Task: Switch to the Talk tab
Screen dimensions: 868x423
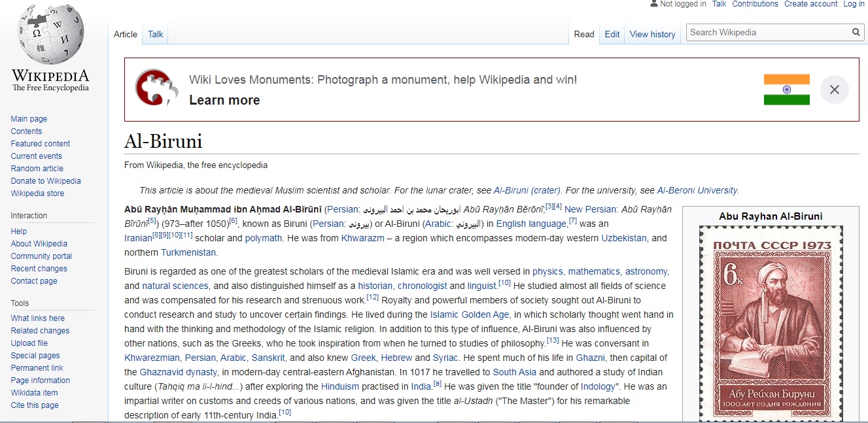Action: click(x=156, y=34)
